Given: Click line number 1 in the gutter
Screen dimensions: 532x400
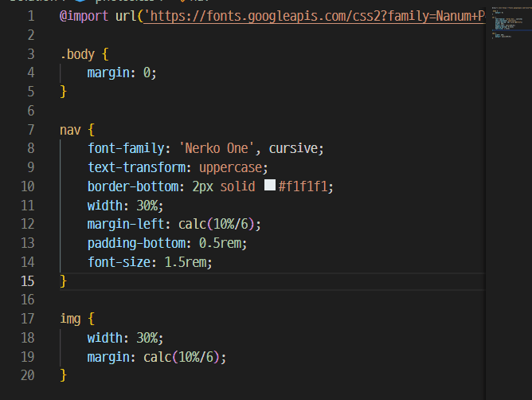Looking at the screenshot, I should 31,16.
